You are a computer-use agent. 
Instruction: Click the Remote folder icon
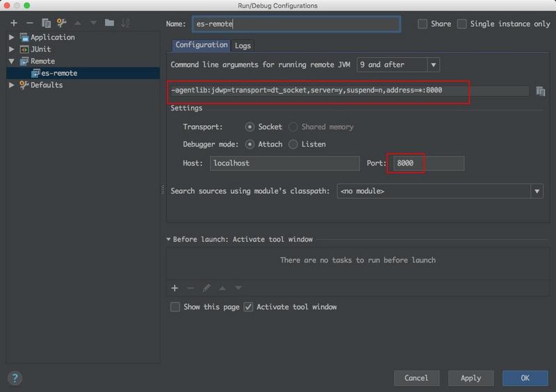click(x=24, y=61)
